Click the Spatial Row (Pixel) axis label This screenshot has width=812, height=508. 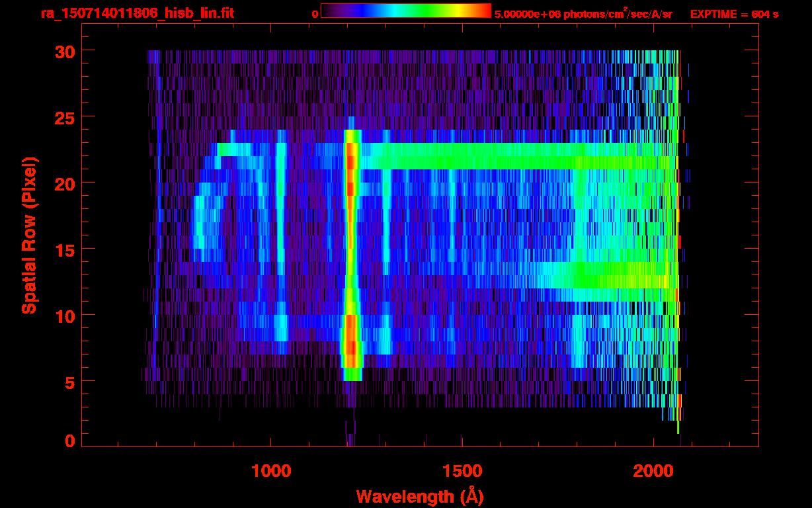click(x=29, y=235)
